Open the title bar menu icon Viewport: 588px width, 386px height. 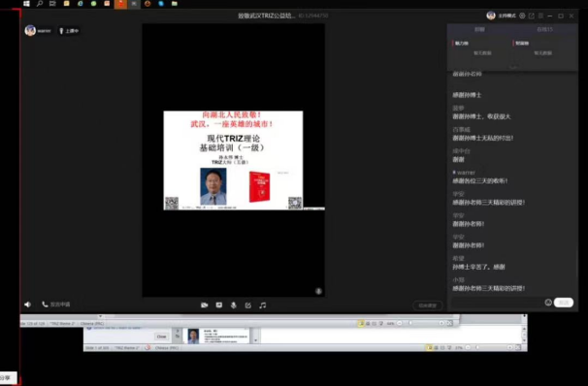540,16
